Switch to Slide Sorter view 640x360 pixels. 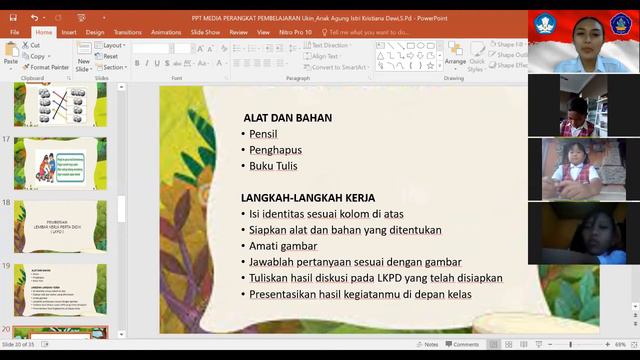tap(509, 344)
